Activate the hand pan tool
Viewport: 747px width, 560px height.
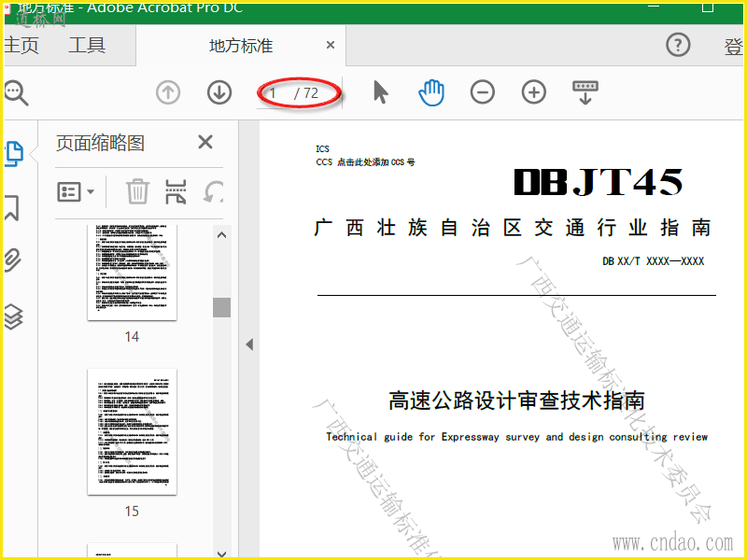click(x=431, y=92)
